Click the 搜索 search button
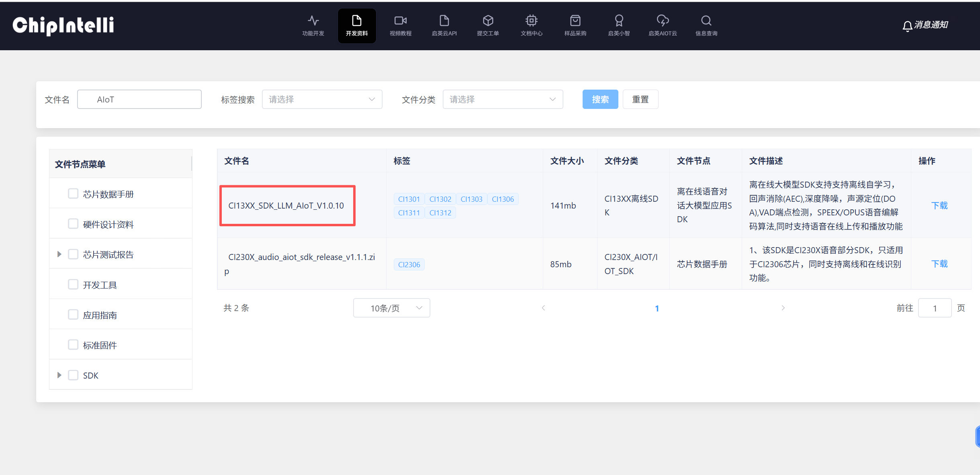The height and width of the screenshot is (475, 980). click(x=600, y=99)
